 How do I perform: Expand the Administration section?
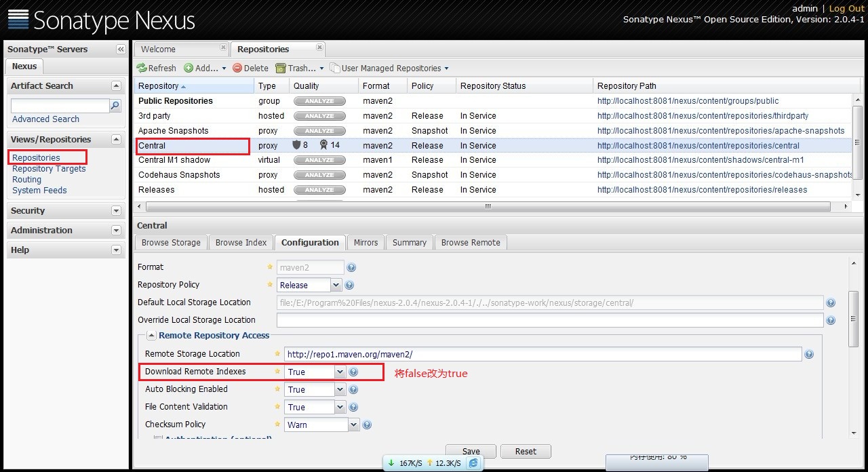click(116, 231)
